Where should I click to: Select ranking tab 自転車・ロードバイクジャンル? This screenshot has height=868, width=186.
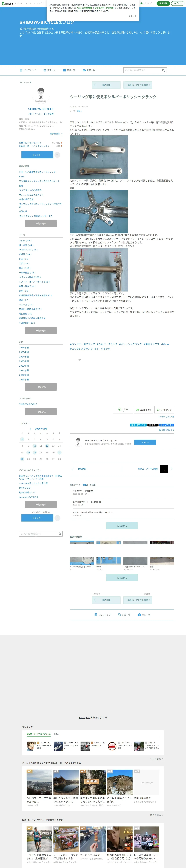coord(39,734)
